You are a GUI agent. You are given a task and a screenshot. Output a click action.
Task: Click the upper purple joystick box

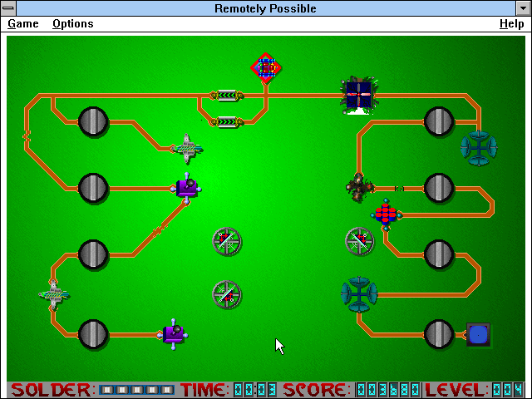(187, 188)
